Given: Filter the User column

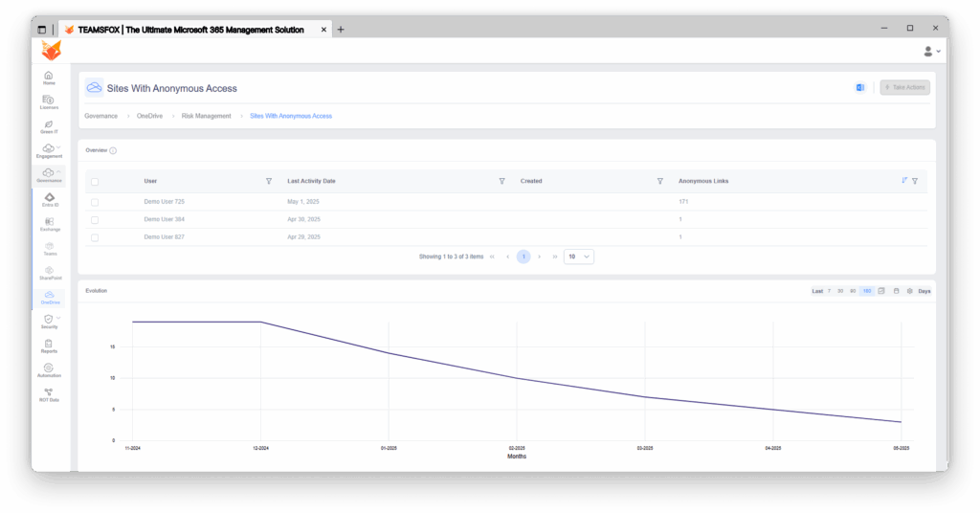Looking at the screenshot, I should (x=269, y=181).
